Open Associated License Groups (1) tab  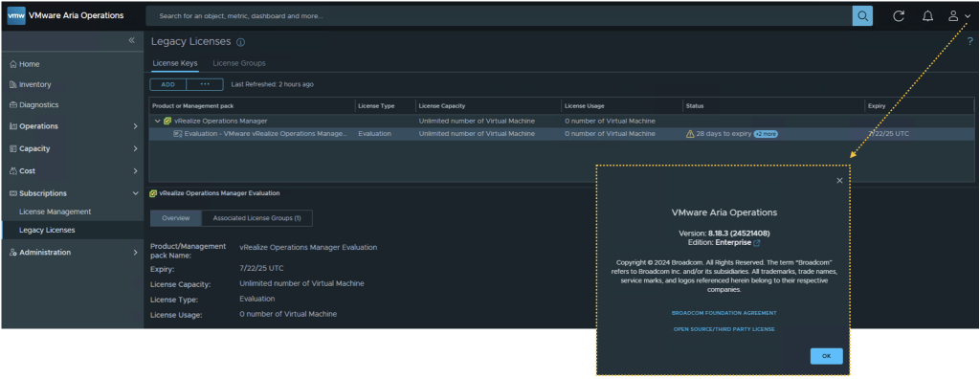(x=256, y=218)
